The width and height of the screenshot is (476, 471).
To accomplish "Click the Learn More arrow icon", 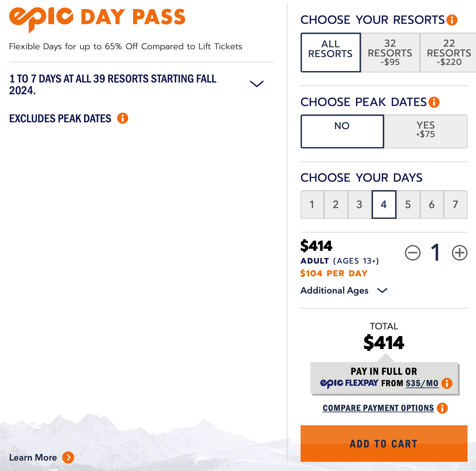I will point(68,458).
